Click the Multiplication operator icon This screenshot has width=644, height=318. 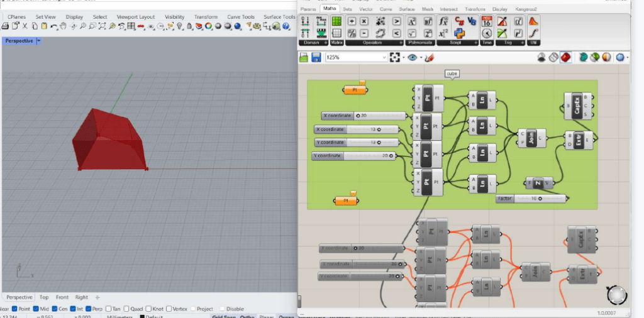tap(364, 21)
